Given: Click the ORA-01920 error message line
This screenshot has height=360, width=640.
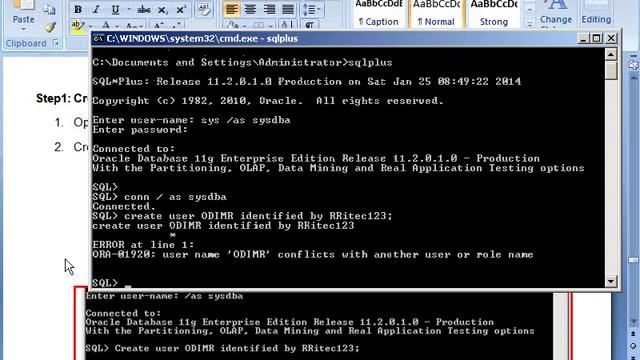Looking at the screenshot, I should tap(313, 255).
